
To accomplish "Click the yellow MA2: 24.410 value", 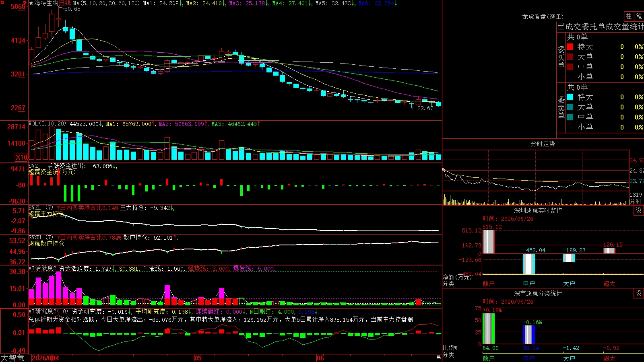I will click(205, 3).
